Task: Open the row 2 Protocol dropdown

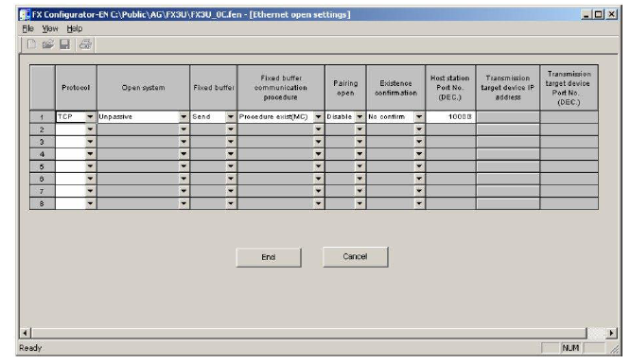Action: coord(90,130)
